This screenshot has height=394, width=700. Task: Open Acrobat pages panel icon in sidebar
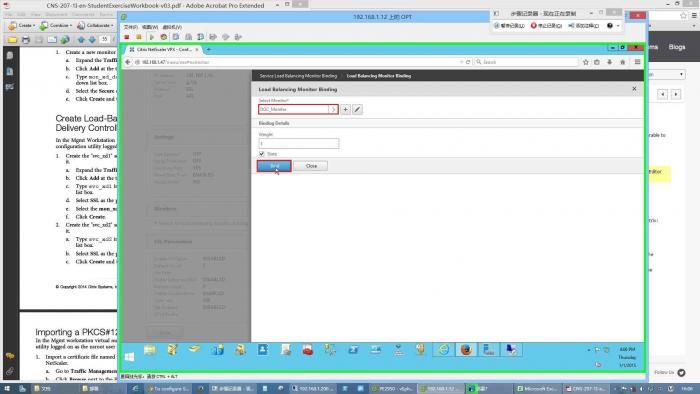(x=10, y=56)
